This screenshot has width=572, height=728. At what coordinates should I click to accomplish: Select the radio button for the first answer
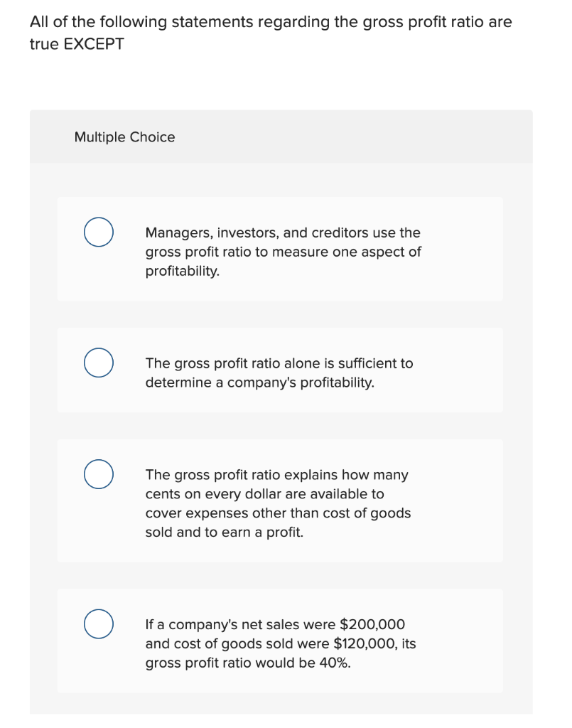click(x=98, y=231)
